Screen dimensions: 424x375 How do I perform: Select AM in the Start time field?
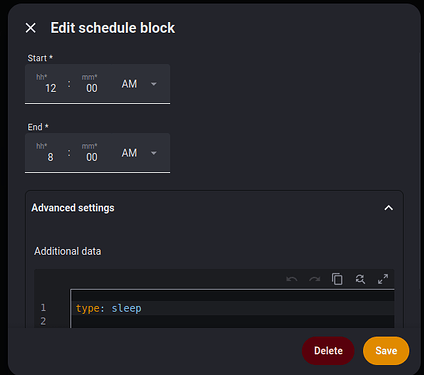pos(129,84)
